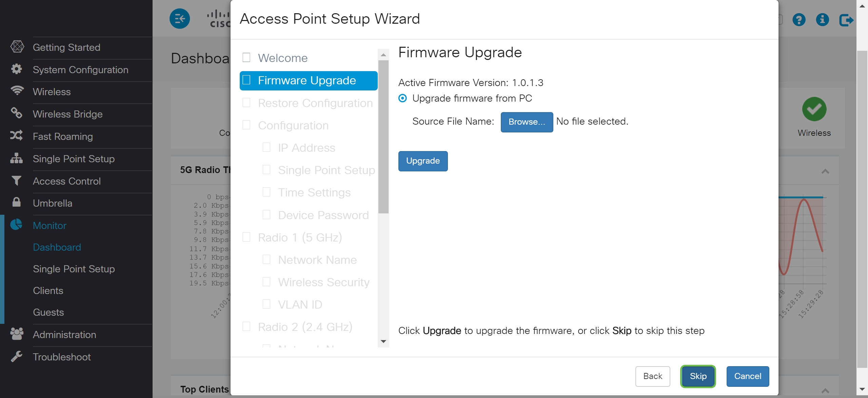Open the System Configuration gear icon
This screenshot has height=398, width=868.
[17, 69]
